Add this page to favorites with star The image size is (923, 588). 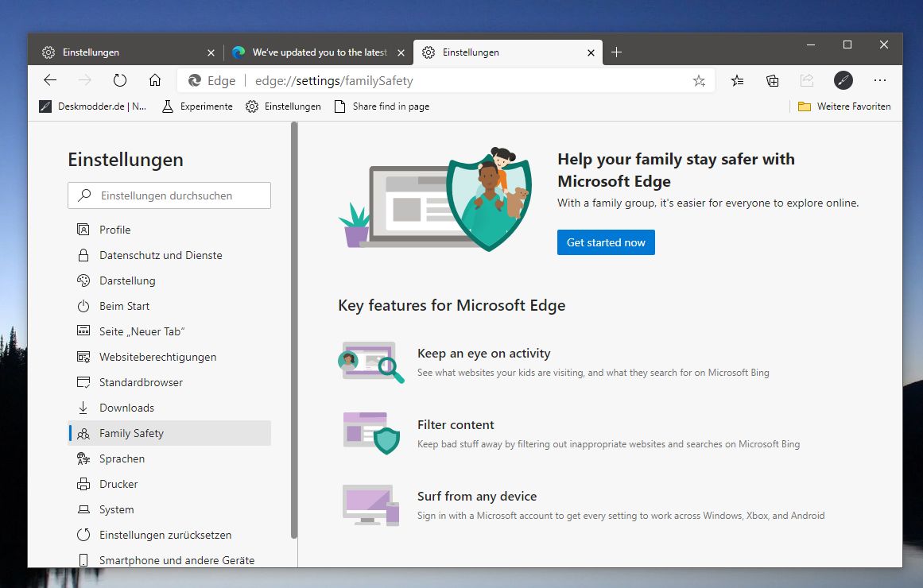(x=699, y=80)
